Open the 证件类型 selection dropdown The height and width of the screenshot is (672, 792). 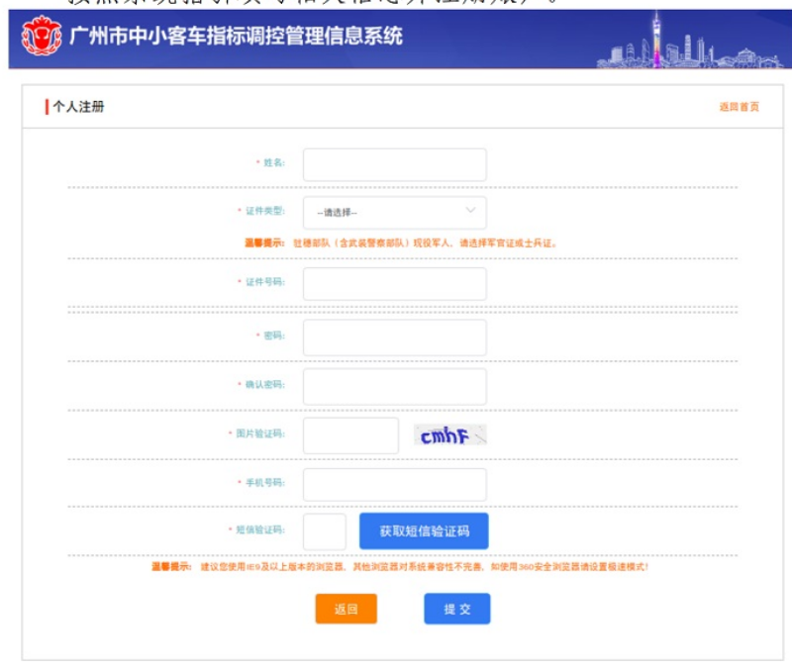[x=393, y=213]
